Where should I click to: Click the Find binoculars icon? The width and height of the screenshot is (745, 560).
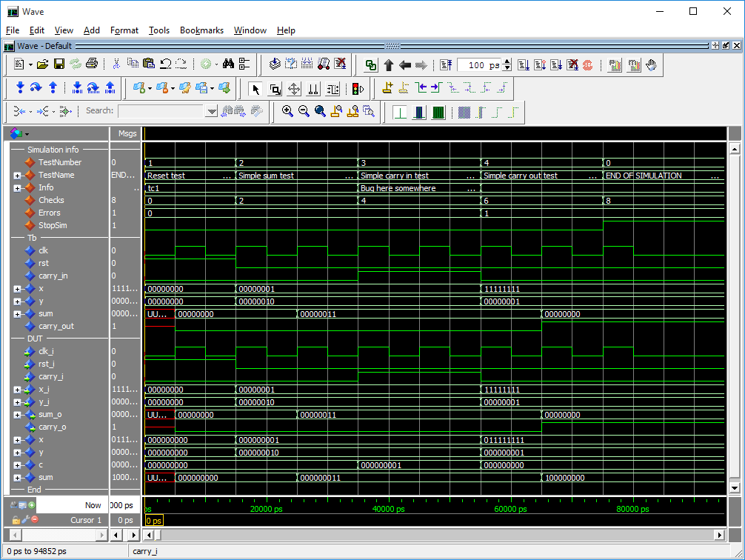pyautogui.click(x=228, y=64)
